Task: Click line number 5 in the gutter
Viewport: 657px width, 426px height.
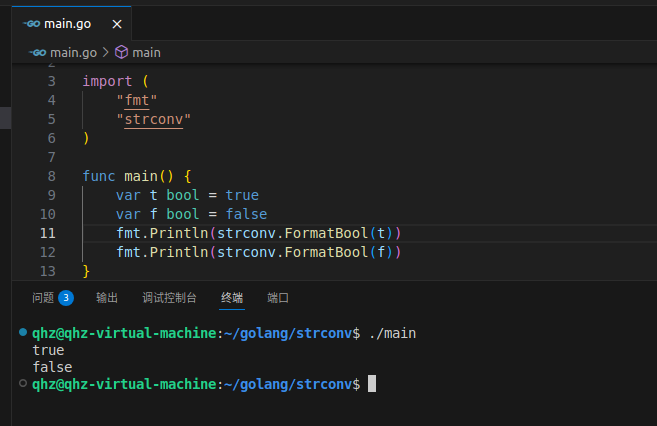Action: point(52,119)
